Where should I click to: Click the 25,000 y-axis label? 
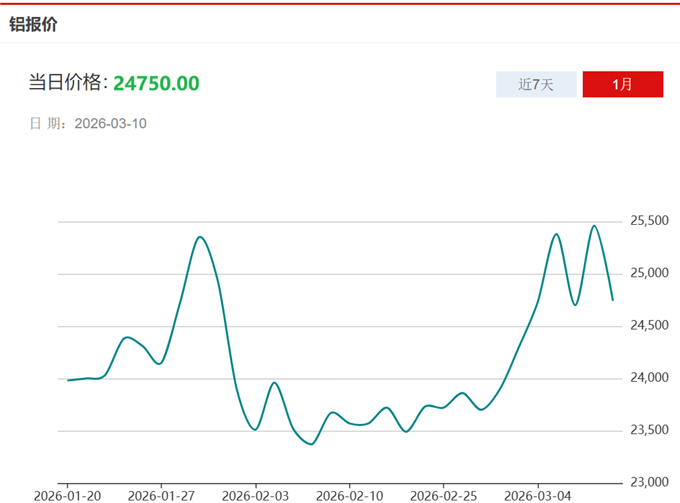(649, 273)
